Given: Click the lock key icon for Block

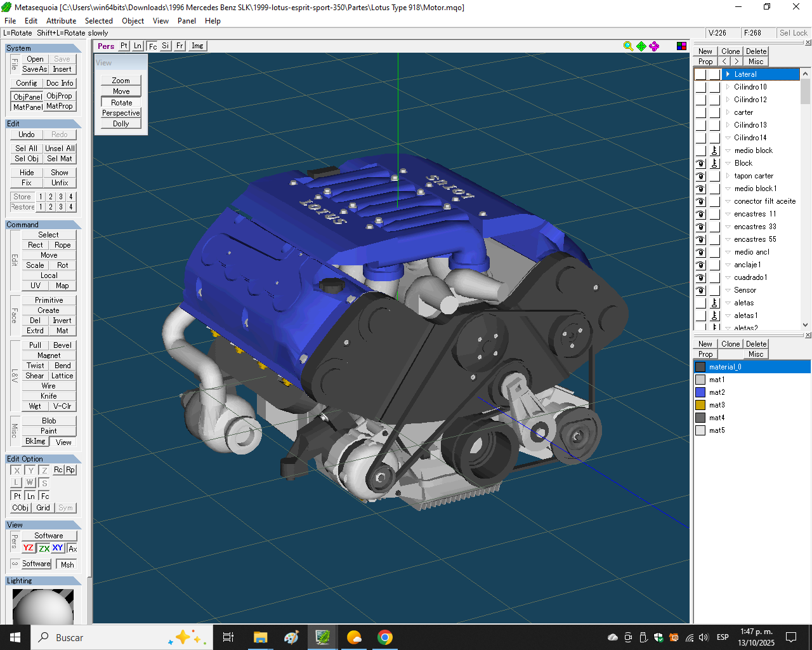Looking at the screenshot, I should click(x=714, y=163).
